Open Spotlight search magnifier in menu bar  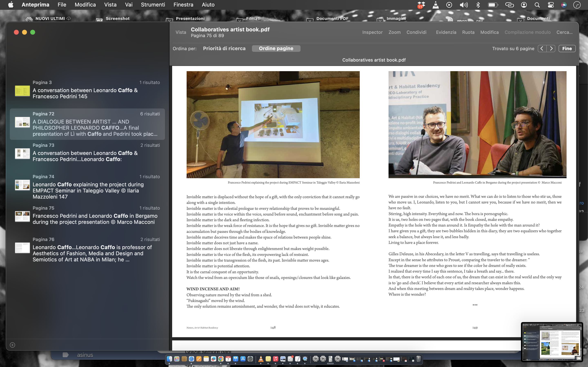click(537, 5)
